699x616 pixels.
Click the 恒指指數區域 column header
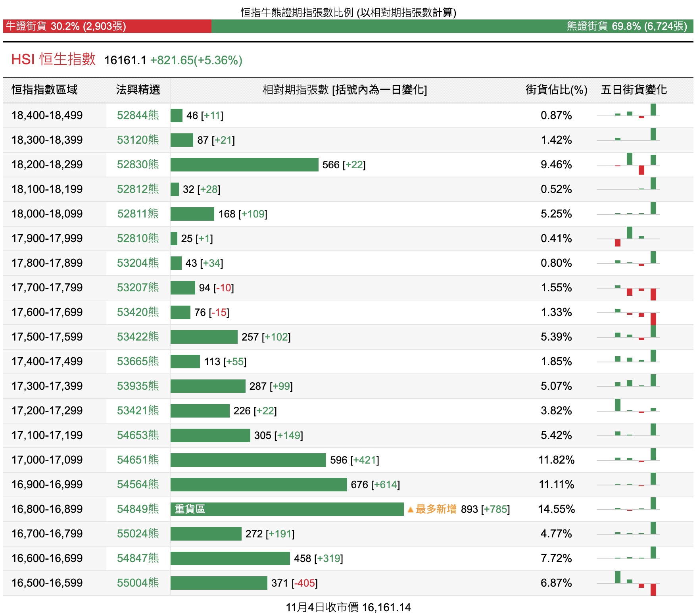44,90
